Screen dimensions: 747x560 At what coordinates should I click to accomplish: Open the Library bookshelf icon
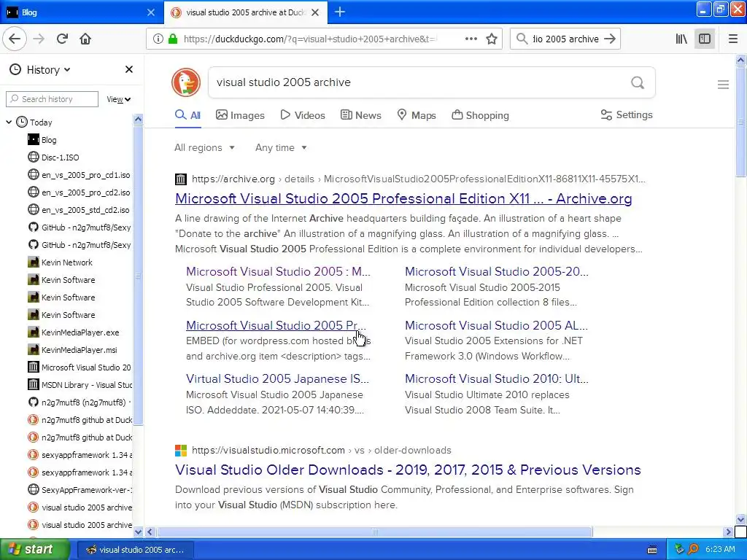681,39
